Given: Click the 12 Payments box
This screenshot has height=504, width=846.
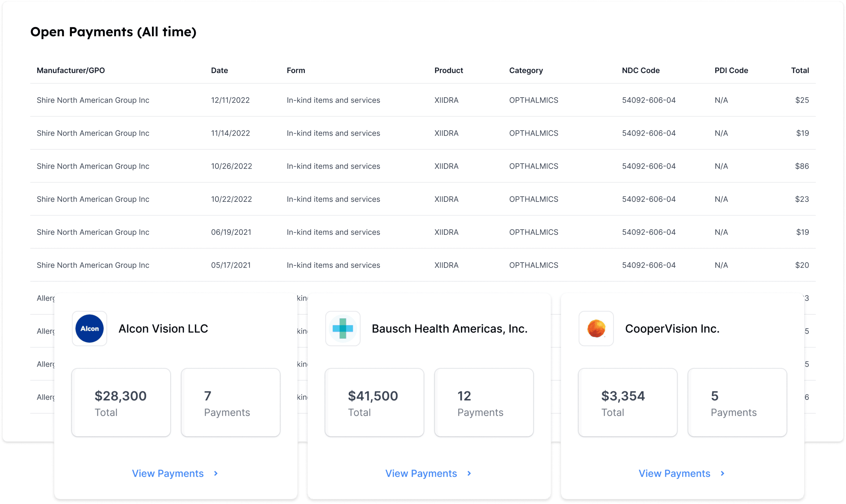Looking at the screenshot, I should tap(484, 402).
